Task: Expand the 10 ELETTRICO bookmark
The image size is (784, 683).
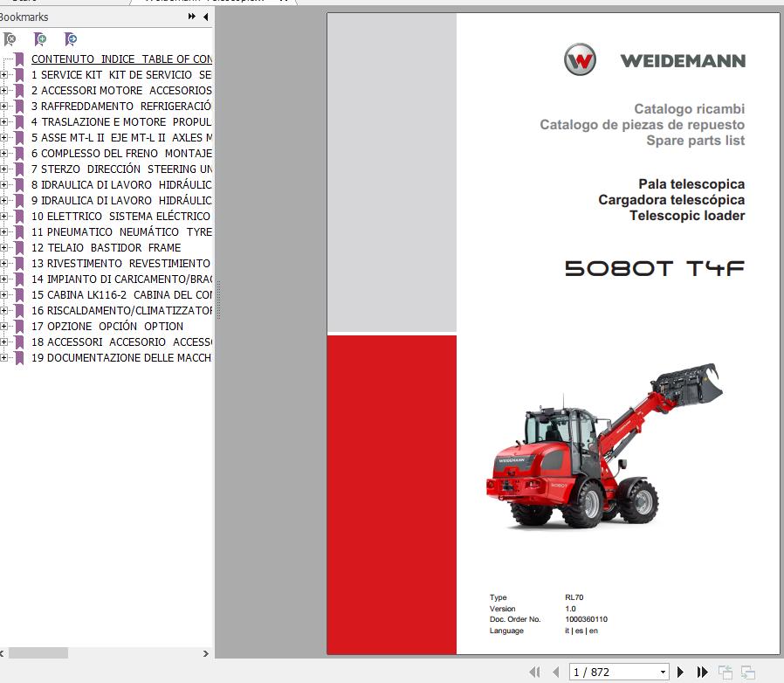Action: pyautogui.click(x=4, y=216)
